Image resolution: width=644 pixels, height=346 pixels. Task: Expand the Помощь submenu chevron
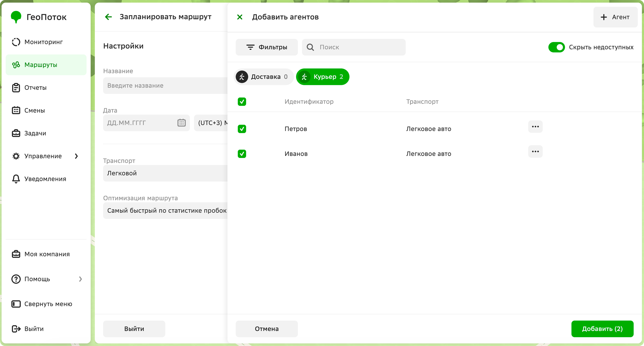point(80,279)
